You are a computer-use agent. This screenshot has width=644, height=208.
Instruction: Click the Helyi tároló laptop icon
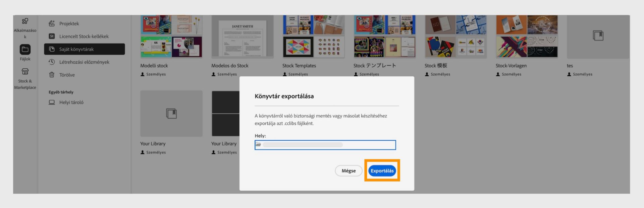point(52,102)
